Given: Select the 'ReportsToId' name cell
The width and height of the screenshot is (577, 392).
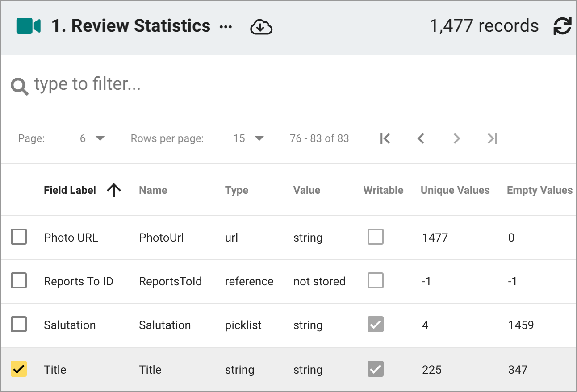Looking at the screenshot, I should (x=170, y=281).
